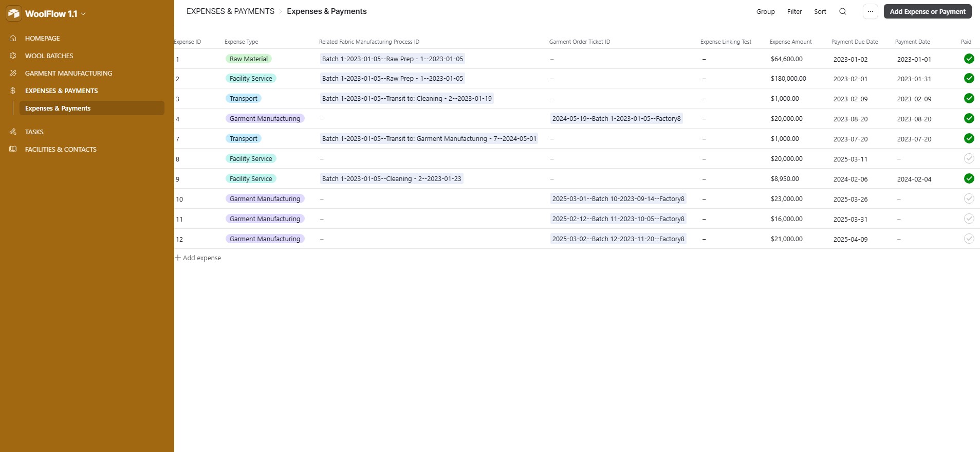The width and height of the screenshot is (980, 452).
Task: Open search with the magnifying glass icon
Action: 843,11
